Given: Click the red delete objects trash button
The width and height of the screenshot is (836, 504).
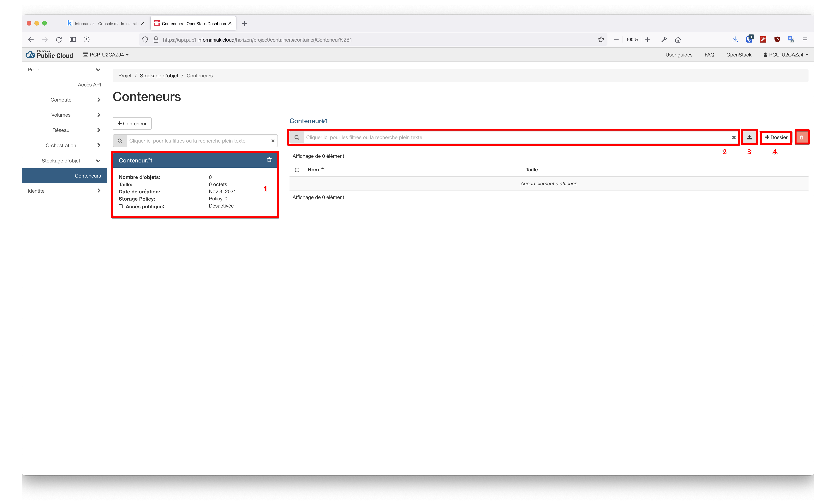Looking at the screenshot, I should 801,137.
